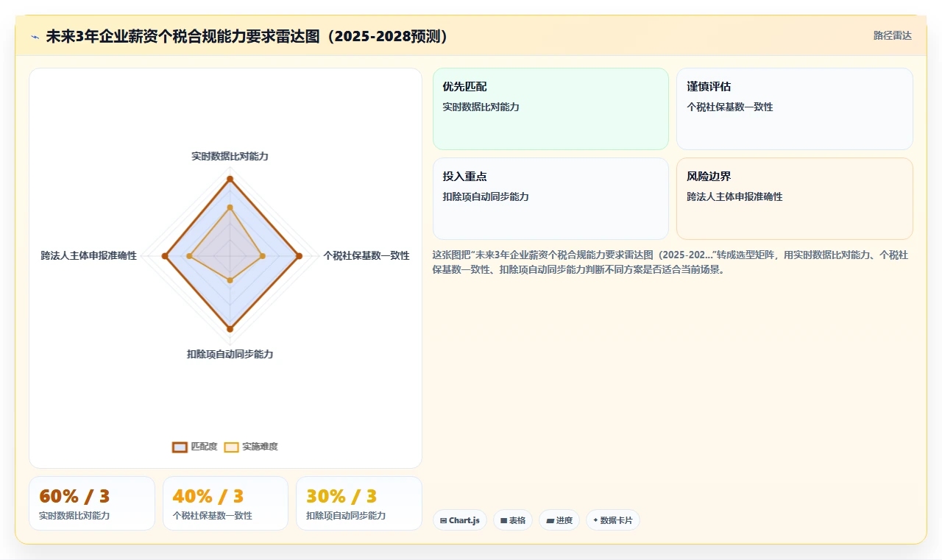This screenshot has width=942, height=560.
Task: Click 实时数据比对能力 label under 60% stat
Action: [x=74, y=516]
